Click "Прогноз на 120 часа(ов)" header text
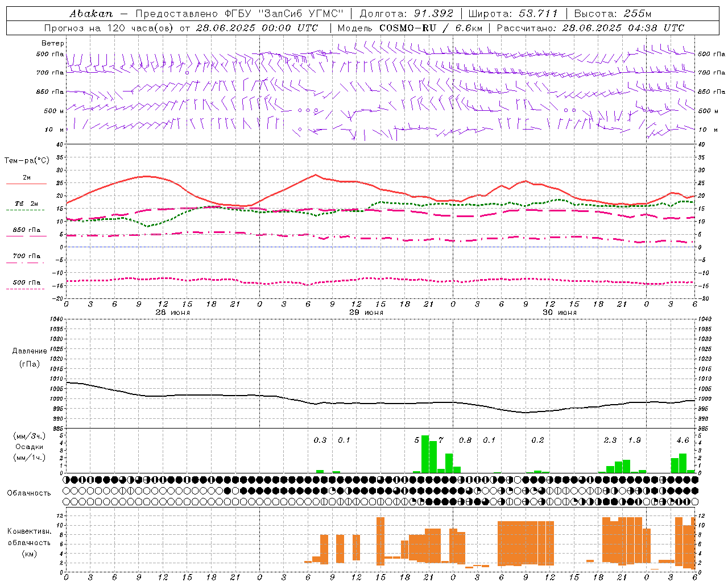 point(109,28)
